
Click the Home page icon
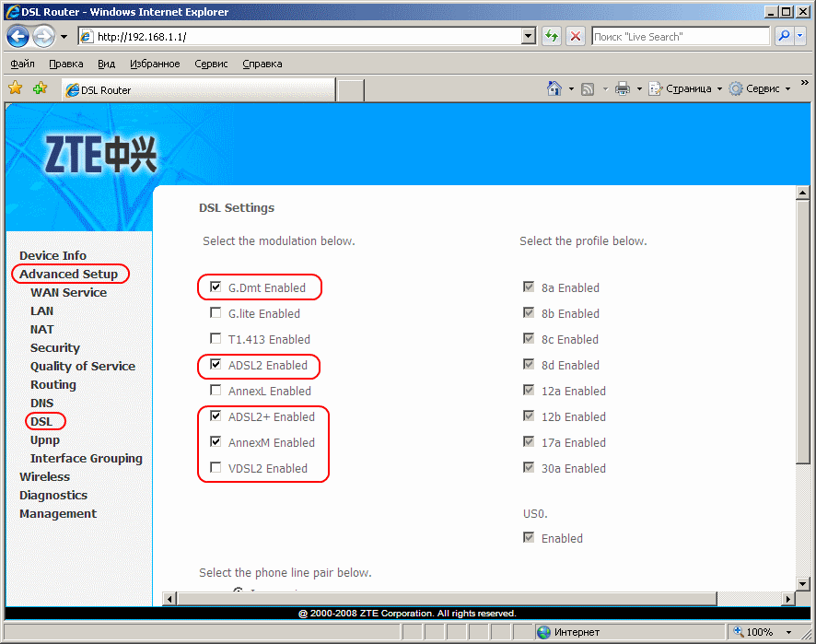click(554, 88)
